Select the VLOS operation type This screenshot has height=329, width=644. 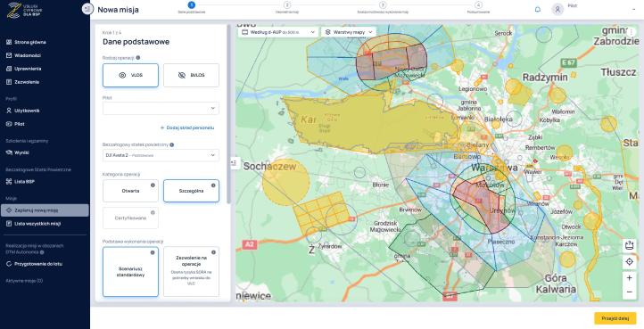point(130,75)
